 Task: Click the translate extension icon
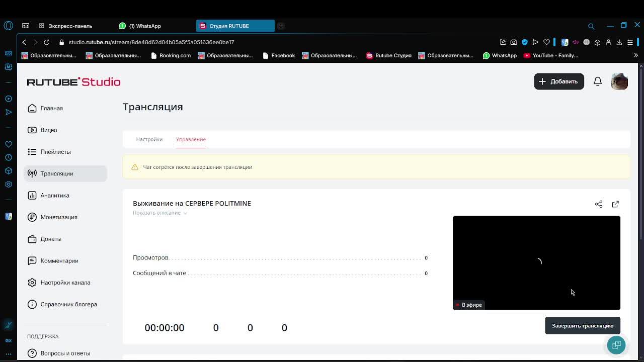pos(565,42)
